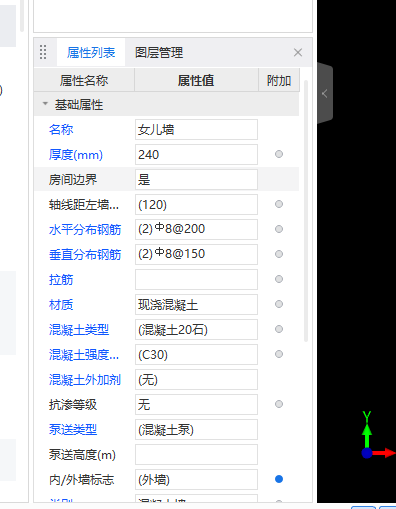Click the 属性值 column header
The width and height of the screenshot is (396, 509).
[196, 80]
